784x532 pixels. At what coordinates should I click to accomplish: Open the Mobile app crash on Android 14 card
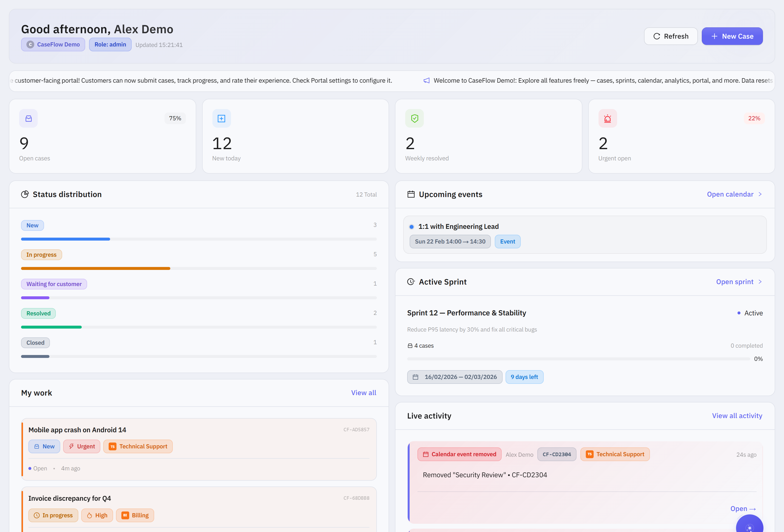pyautogui.click(x=199, y=449)
